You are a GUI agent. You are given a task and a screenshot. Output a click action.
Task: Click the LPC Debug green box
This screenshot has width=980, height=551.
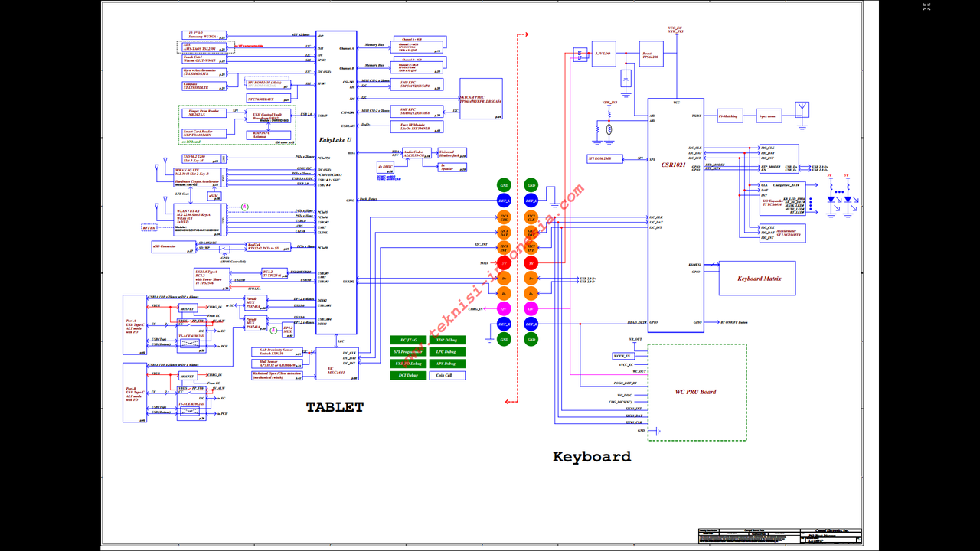pos(446,352)
